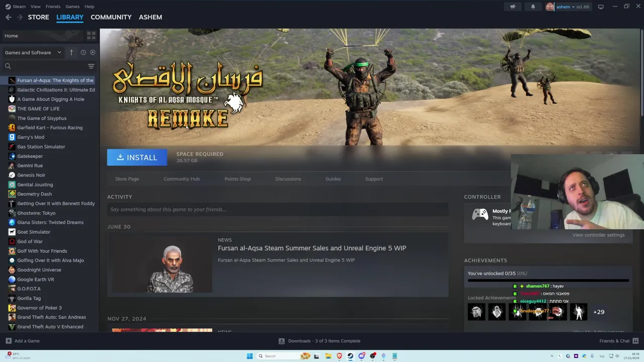Open File Explorer from the taskbar
This screenshot has height=362, width=644.
tap(328, 356)
